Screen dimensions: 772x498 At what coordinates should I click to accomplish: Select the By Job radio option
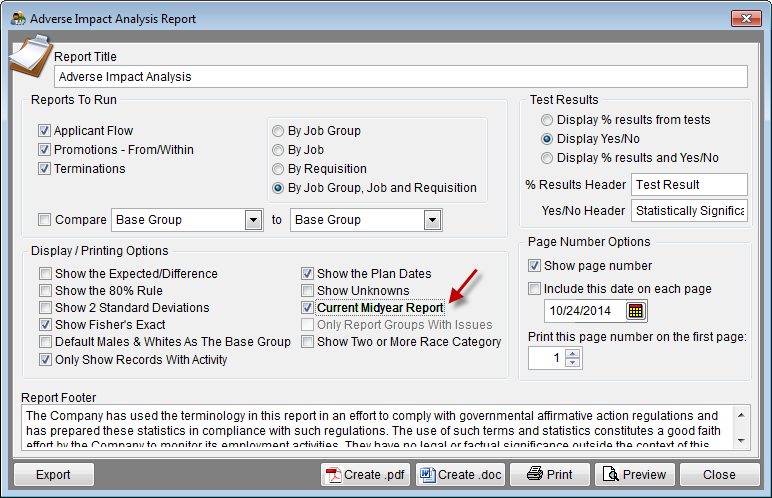(x=278, y=149)
